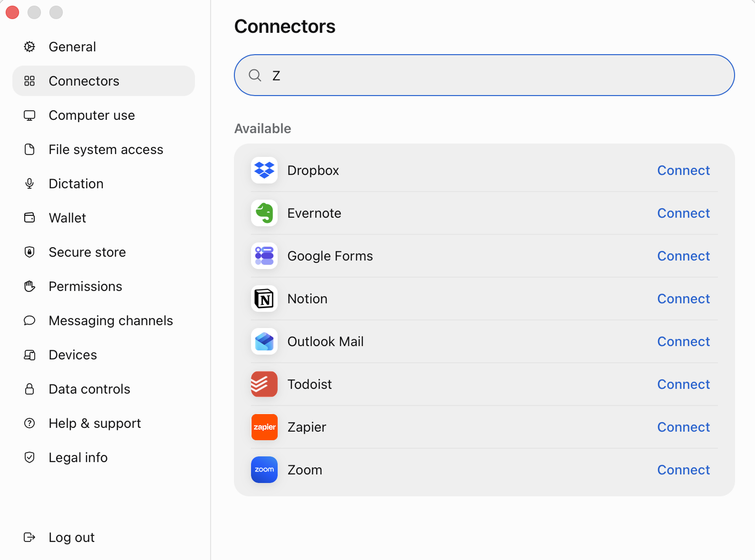Open Legal info page
The width and height of the screenshot is (755, 560).
click(104, 457)
